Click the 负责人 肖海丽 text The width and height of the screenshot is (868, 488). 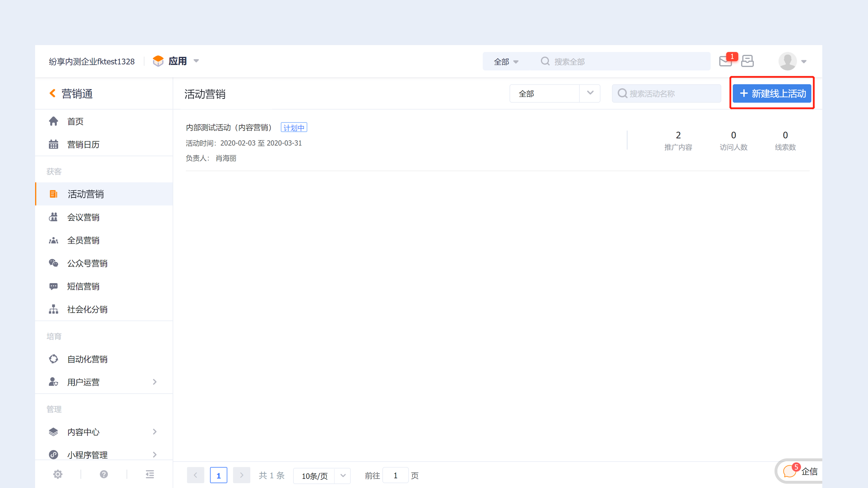pos(211,158)
